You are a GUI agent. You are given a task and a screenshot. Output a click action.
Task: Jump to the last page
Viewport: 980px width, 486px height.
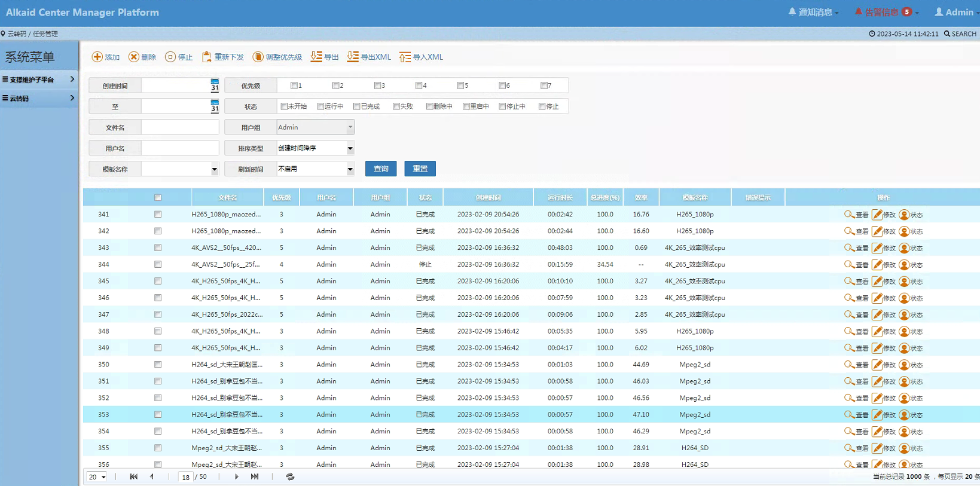coord(255,476)
